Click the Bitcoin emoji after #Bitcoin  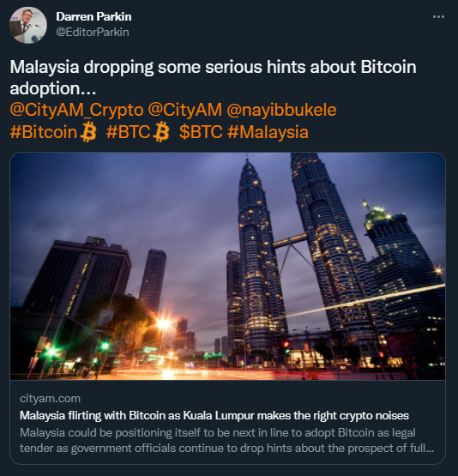(x=88, y=132)
